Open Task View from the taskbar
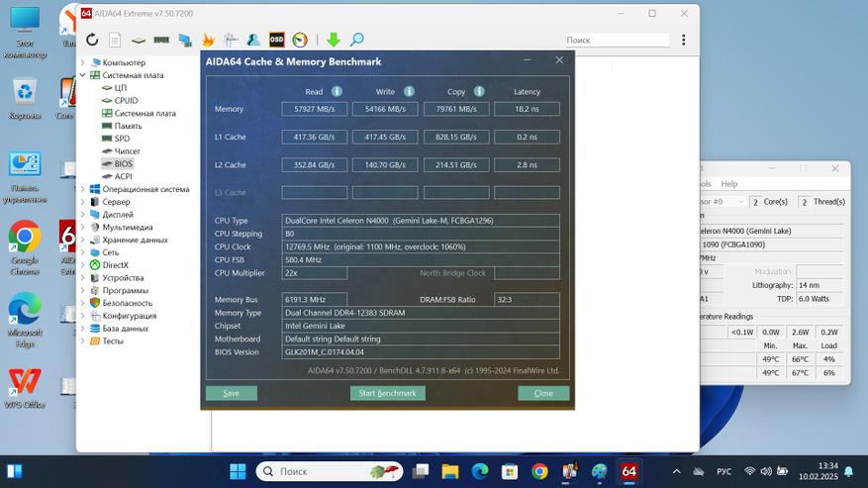868x488 pixels. click(x=421, y=472)
